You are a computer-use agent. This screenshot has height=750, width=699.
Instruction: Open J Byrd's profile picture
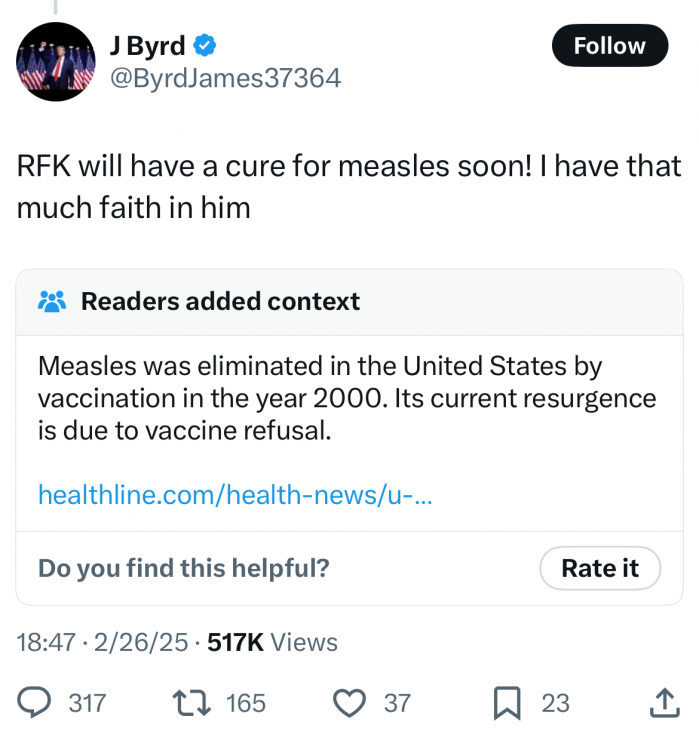click(56, 62)
